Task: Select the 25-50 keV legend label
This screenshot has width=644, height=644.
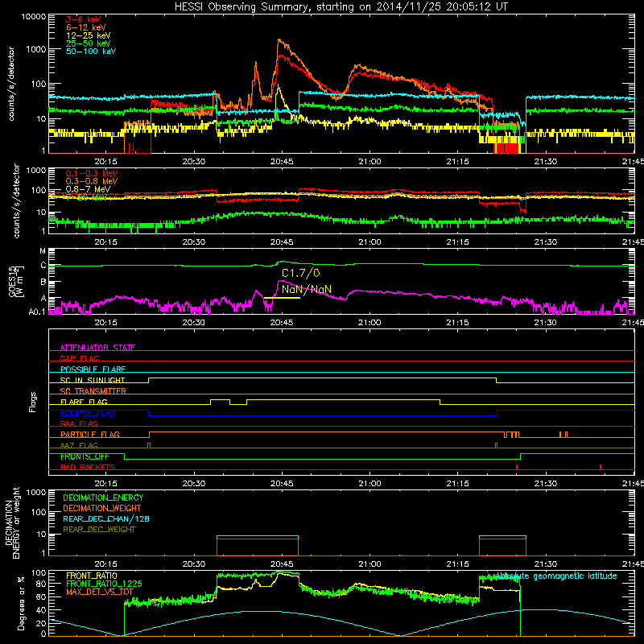Action: pyautogui.click(x=88, y=43)
